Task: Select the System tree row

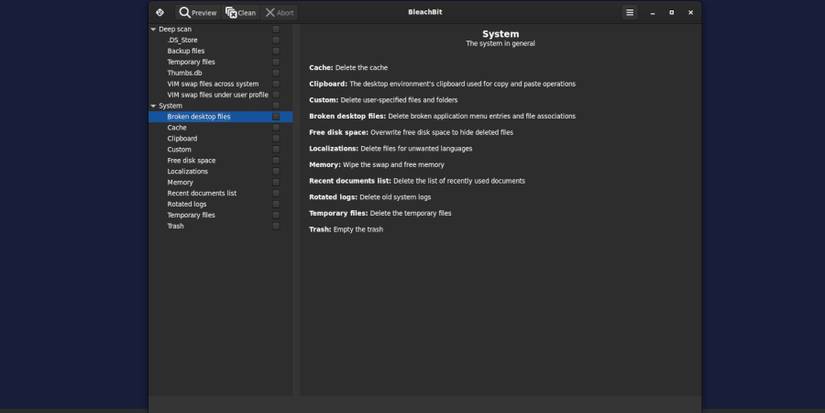Action: (220, 106)
